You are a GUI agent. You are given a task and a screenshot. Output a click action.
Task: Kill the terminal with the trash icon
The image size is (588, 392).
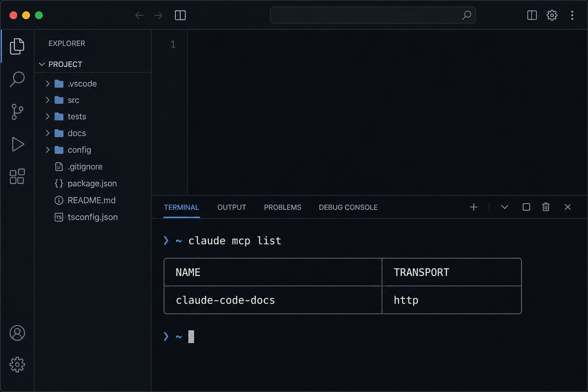click(546, 207)
